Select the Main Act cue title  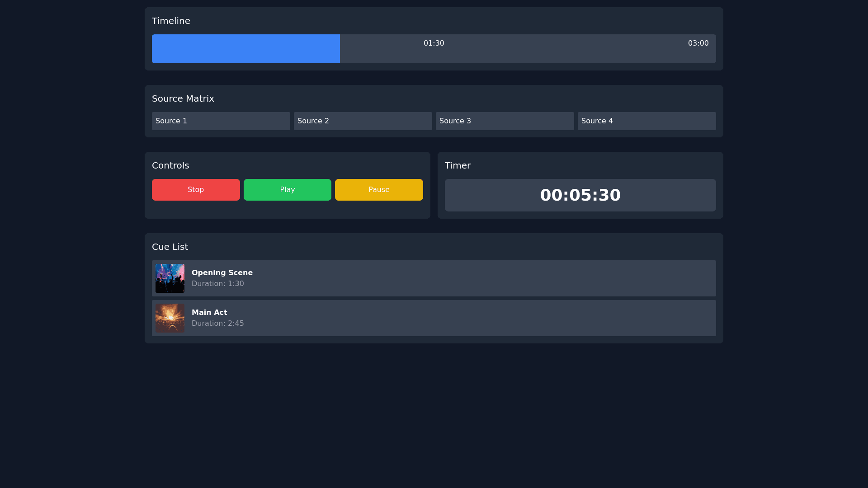[x=209, y=313]
